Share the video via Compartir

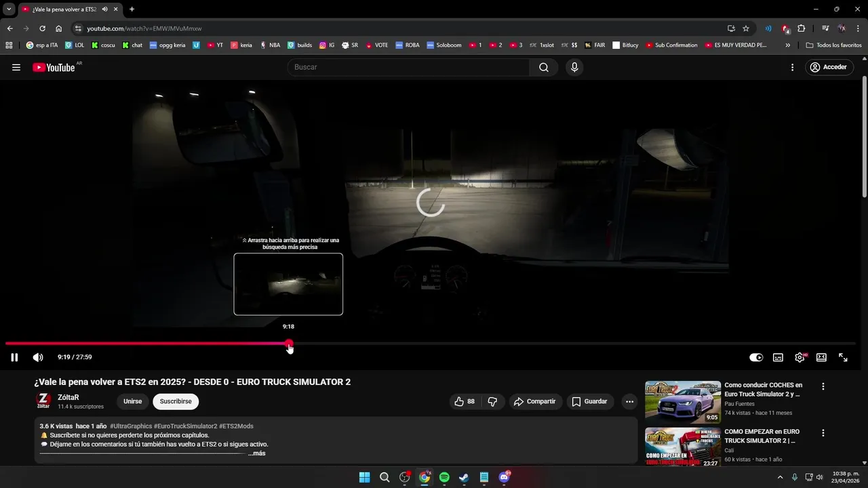click(x=535, y=401)
